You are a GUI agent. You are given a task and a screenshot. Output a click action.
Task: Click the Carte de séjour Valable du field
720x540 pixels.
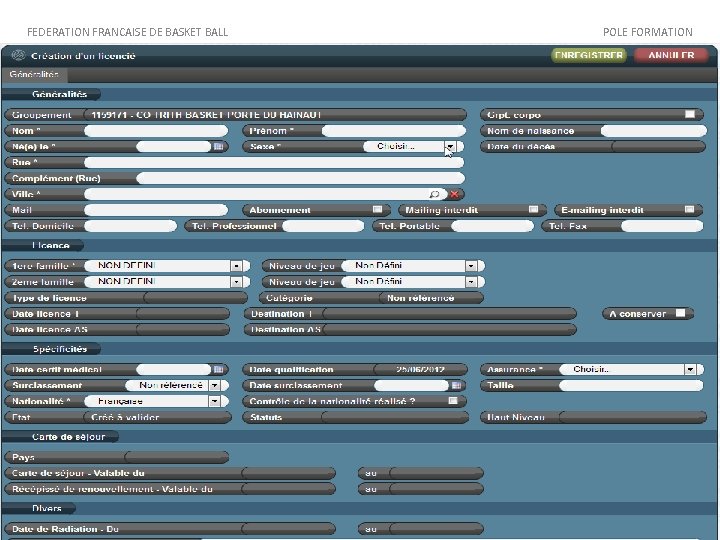click(x=288, y=473)
